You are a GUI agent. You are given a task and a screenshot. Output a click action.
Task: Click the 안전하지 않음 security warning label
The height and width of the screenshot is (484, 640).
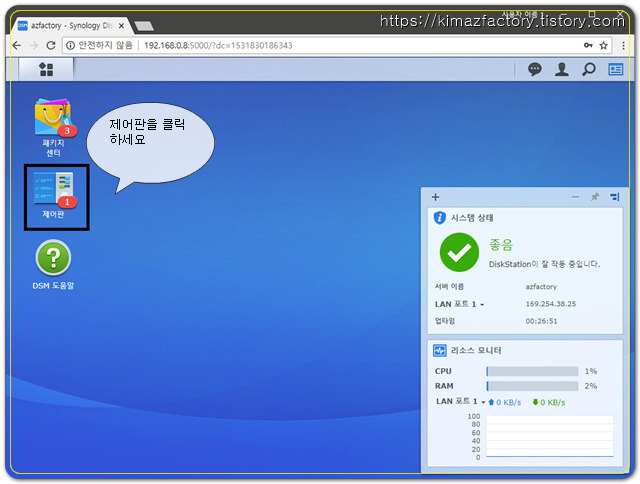pyautogui.click(x=105, y=45)
